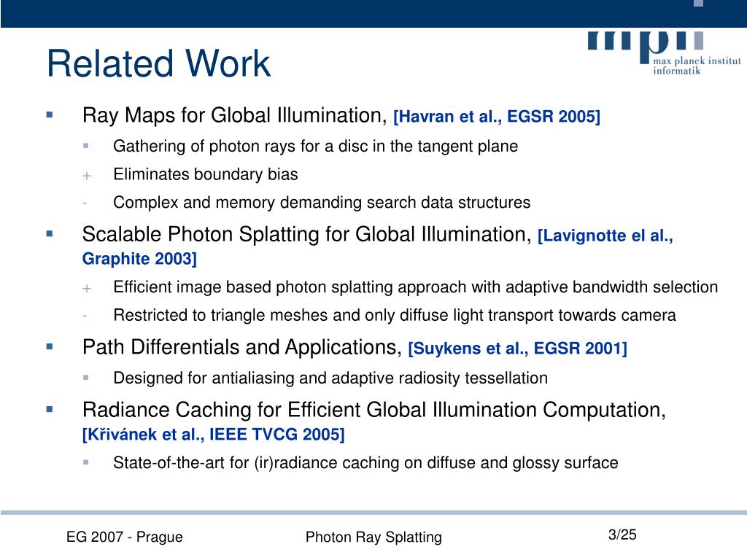Click the 'EG 2007 - Prague' footer text

[124, 537]
